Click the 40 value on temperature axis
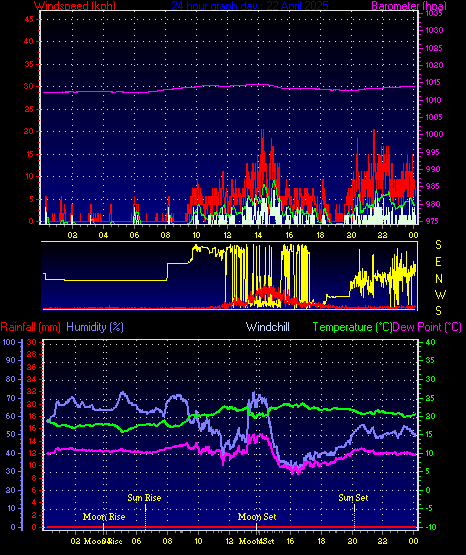This screenshot has height=555, width=466. (x=431, y=342)
